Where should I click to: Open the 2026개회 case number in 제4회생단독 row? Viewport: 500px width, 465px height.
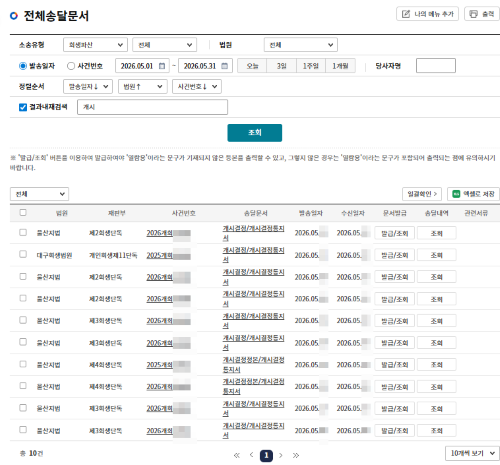pos(159,387)
